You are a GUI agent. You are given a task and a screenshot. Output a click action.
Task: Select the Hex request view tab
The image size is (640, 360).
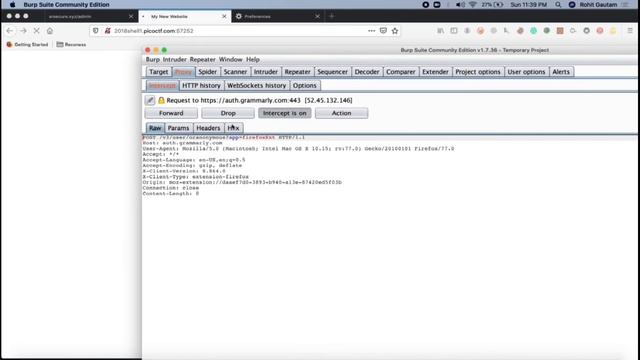coord(233,128)
